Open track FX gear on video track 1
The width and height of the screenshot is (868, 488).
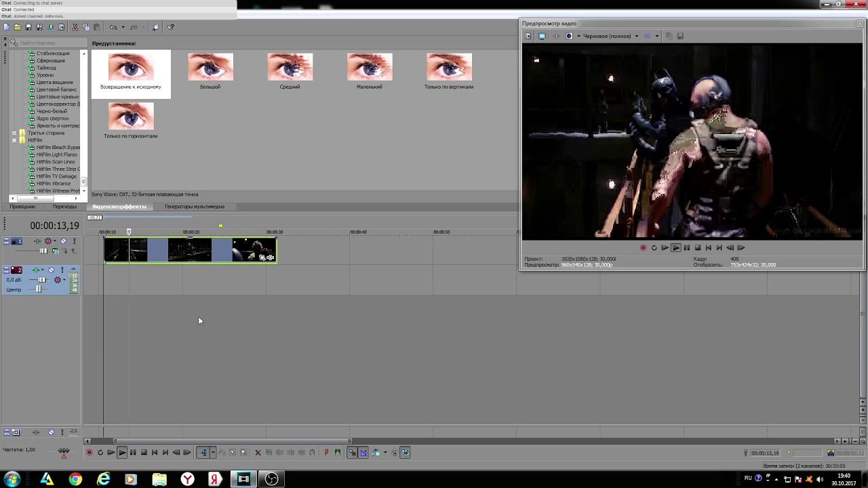click(48, 241)
